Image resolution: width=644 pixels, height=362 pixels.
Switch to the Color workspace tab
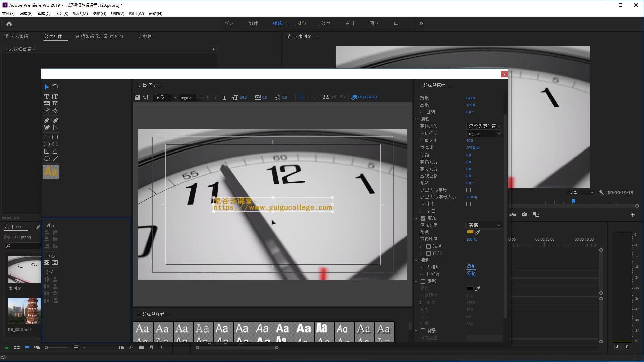point(302,24)
